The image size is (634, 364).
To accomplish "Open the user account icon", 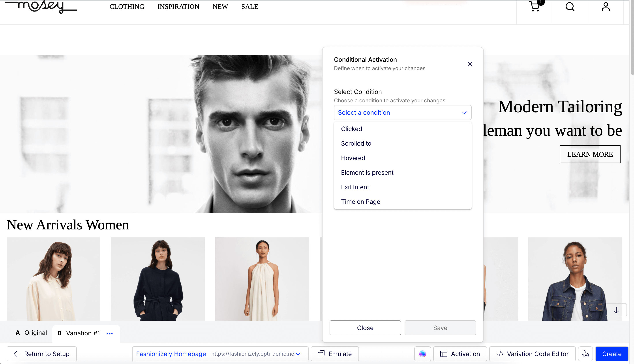I will tap(606, 6).
